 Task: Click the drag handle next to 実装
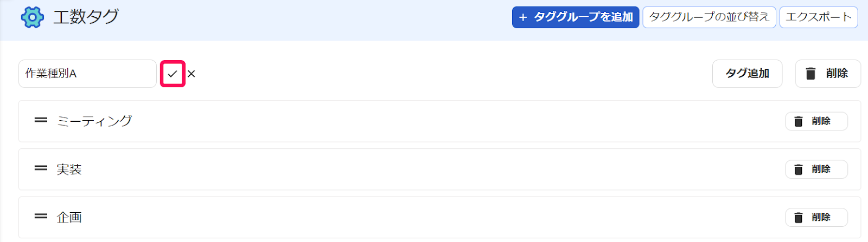tap(41, 168)
